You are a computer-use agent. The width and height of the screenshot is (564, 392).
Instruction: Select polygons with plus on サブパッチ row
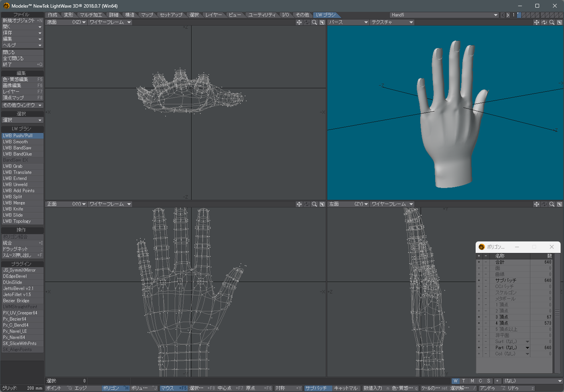click(479, 280)
